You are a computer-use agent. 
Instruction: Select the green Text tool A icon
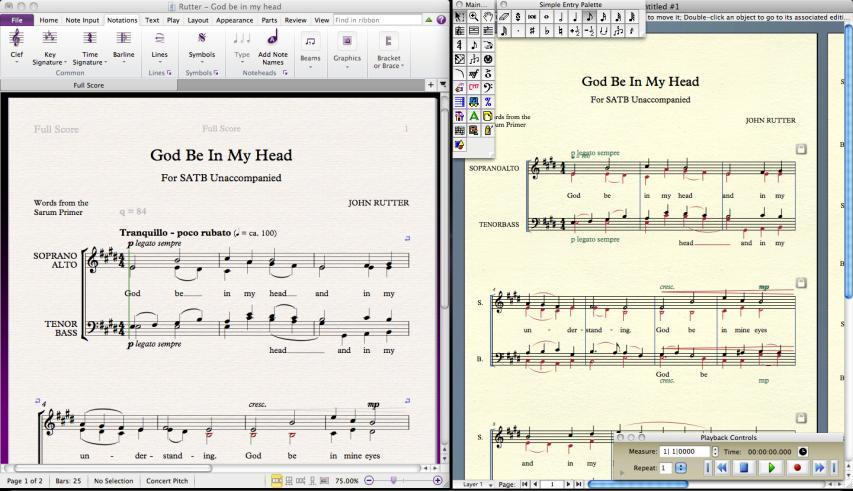pyautogui.click(x=474, y=116)
